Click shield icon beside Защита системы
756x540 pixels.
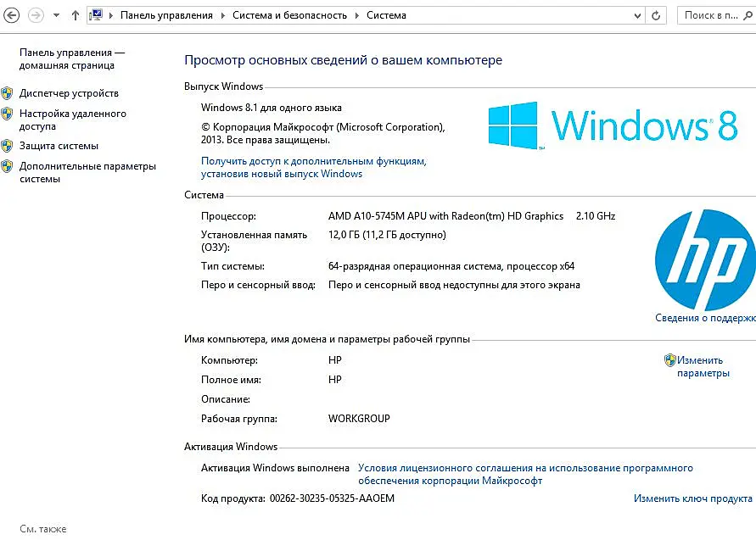7,146
